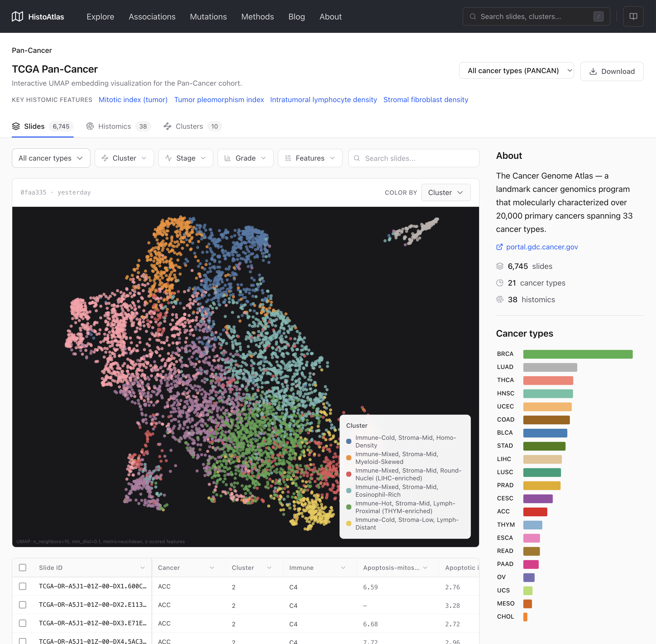Click the red ACC color bar
This screenshot has width=656, height=644.
(535, 512)
